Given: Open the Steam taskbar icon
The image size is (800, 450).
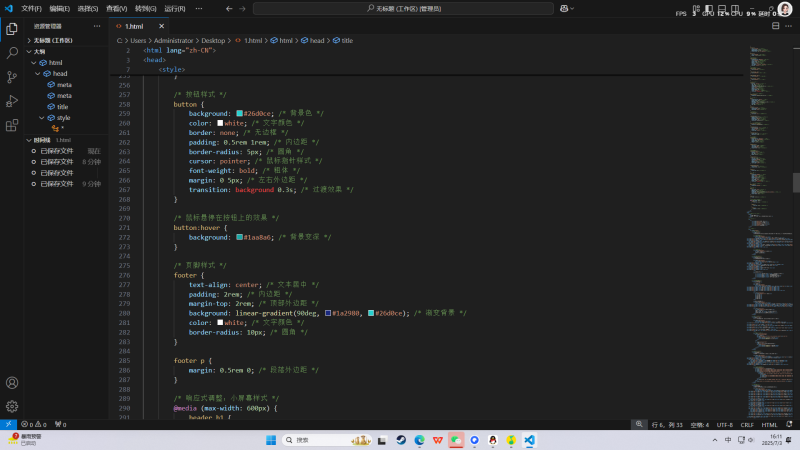Looking at the screenshot, I should point(401,440).
